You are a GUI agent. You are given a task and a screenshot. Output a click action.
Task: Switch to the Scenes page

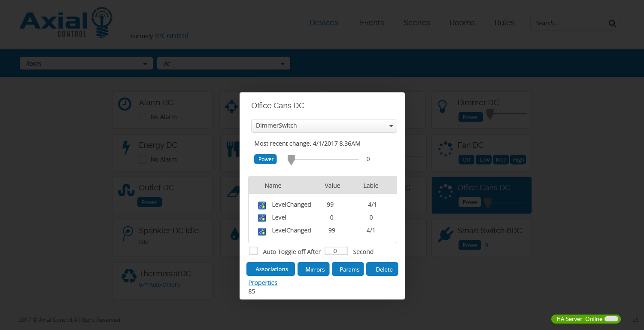[417, 23]
